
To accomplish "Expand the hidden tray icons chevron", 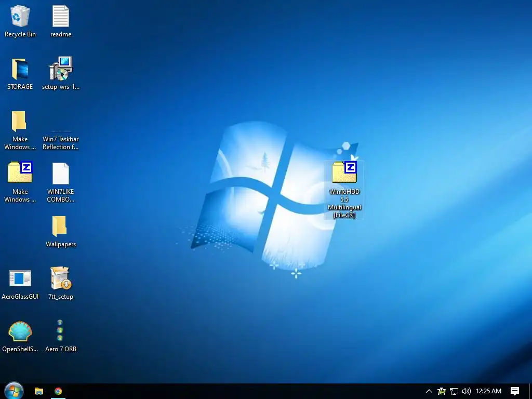I will (429, 391).
